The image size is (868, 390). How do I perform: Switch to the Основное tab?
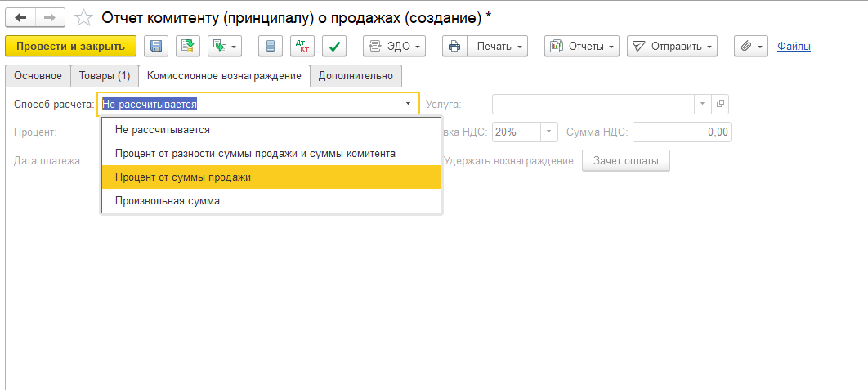point(38,76)
